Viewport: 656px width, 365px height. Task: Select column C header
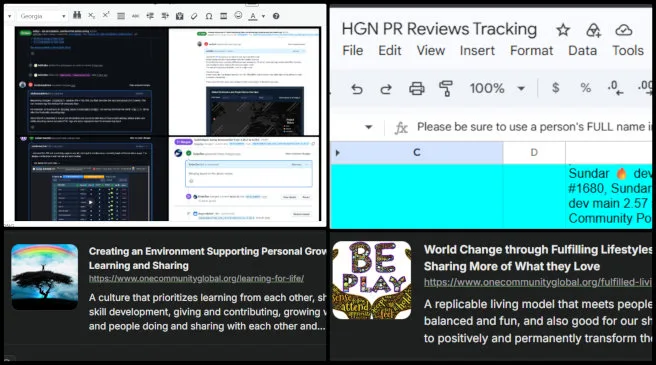[x=416, y=152]
